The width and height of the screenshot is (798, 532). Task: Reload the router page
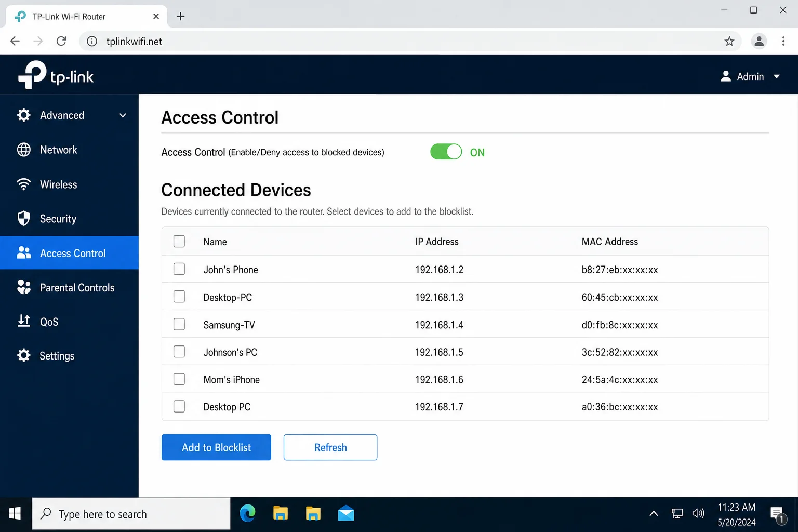pos(61,41)
